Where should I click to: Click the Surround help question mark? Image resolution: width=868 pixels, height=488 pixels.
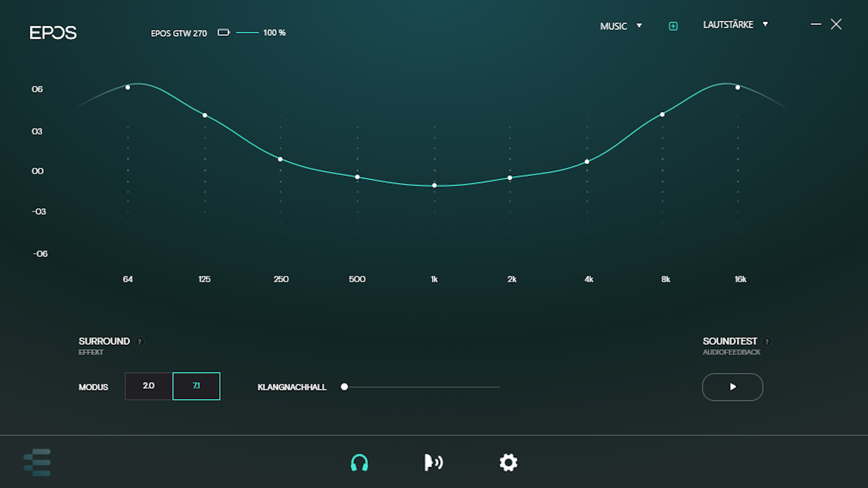(140, 342)
